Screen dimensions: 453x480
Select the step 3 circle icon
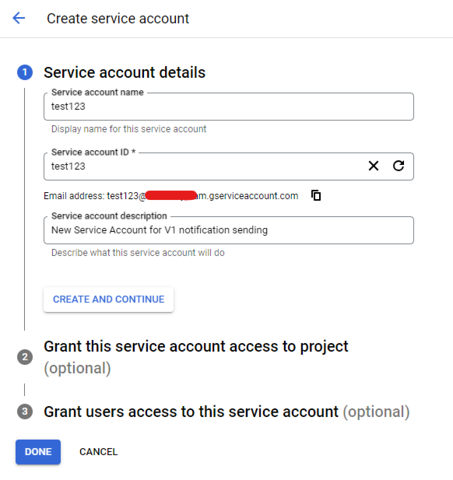25,411
